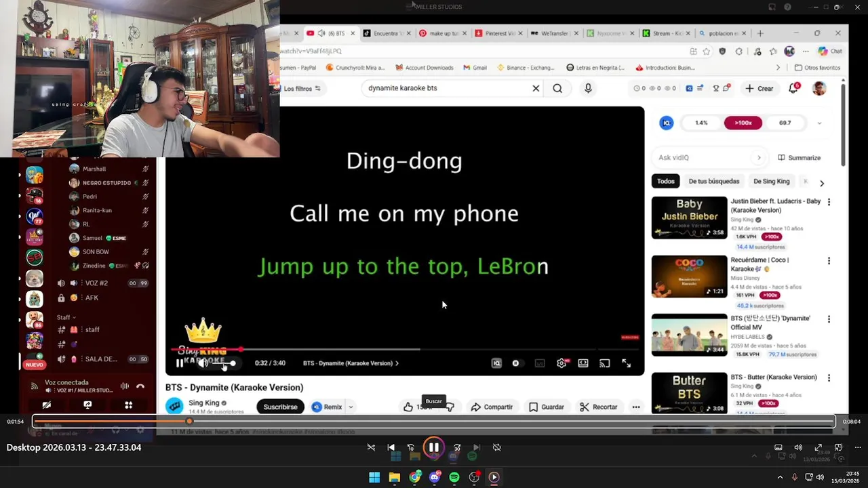The height and width of the screenshot is (488, 868).
Task: Open YouTube player settings gear
Action: click(x=561, y=363)
